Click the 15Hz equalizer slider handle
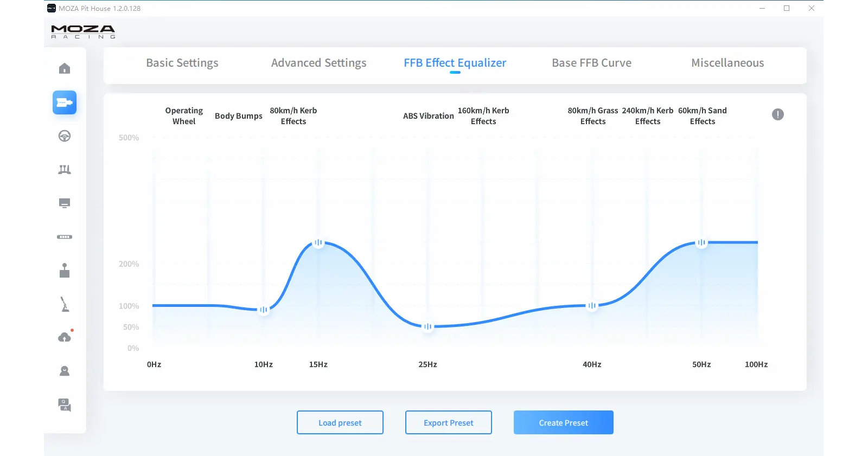This screenshot has width=868, height=456. click(318, 243)
